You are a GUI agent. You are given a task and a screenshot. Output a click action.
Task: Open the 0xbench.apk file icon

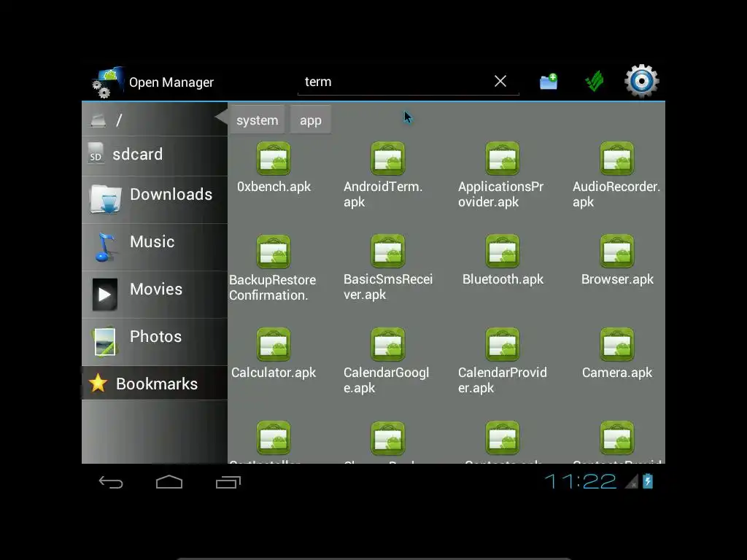click(274, 158)
